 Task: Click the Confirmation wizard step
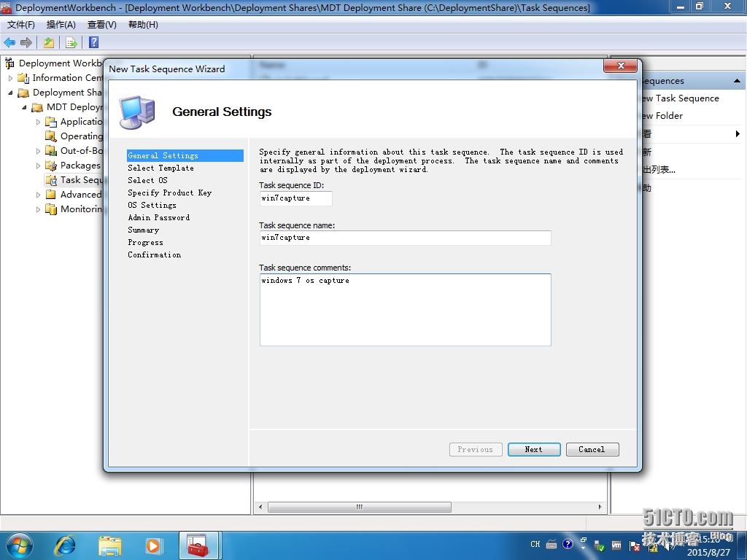(155, 254)
